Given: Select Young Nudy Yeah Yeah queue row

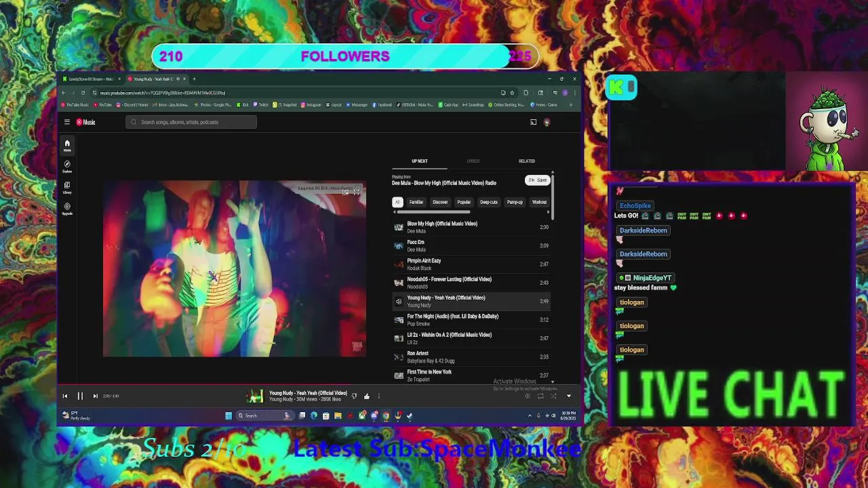Looking at the screenshot, I should 472,301.
